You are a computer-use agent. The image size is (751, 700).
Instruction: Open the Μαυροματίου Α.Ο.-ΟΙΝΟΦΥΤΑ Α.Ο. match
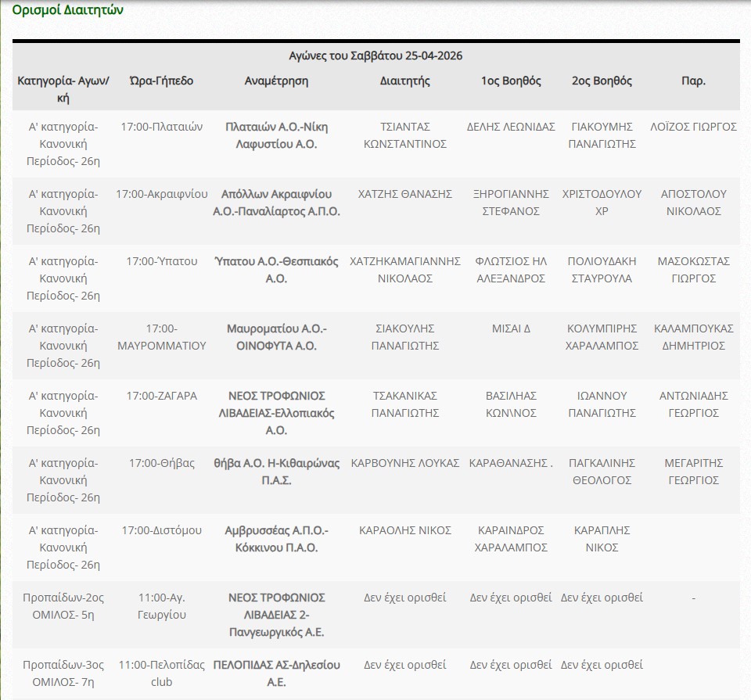(276, 337)
